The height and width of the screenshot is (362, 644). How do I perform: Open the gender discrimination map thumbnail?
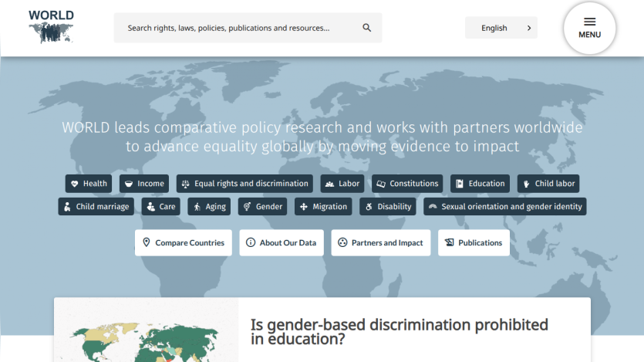[147, 330]
